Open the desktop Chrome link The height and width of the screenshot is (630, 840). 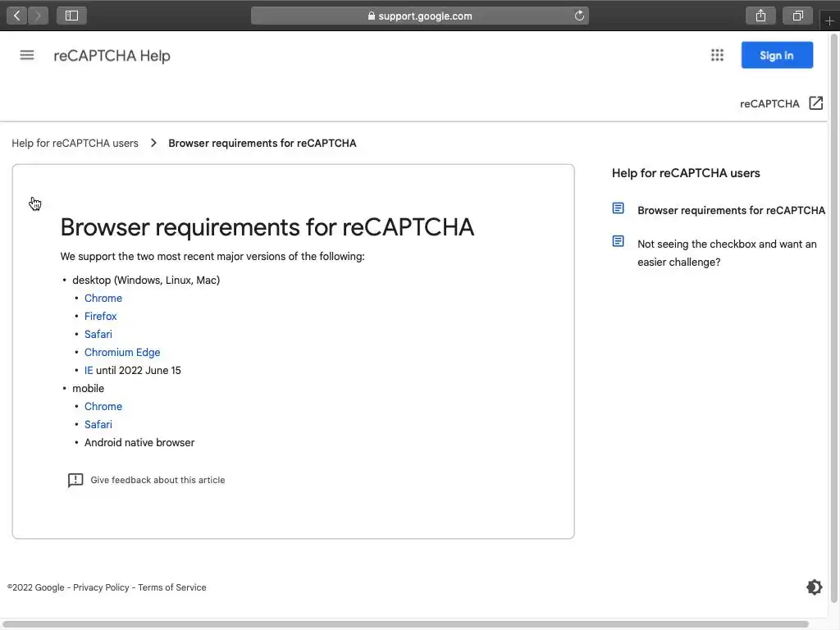click(x=103, y=299)
